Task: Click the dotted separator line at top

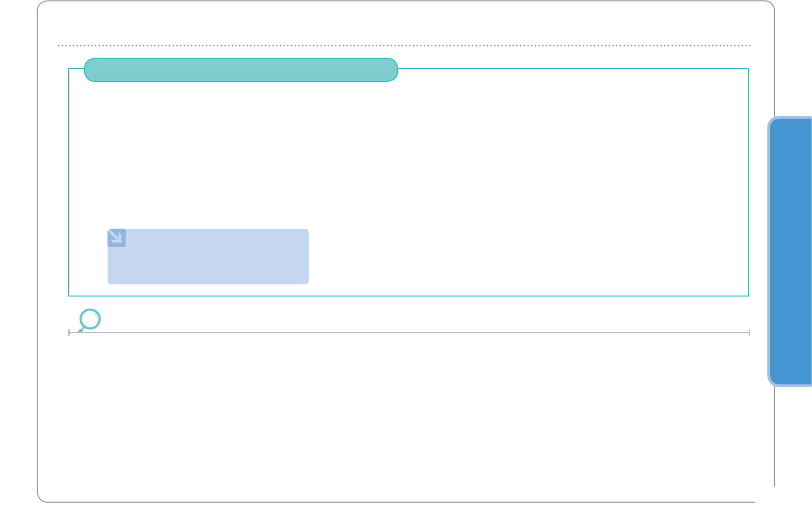Action: (x=404, y=45)
